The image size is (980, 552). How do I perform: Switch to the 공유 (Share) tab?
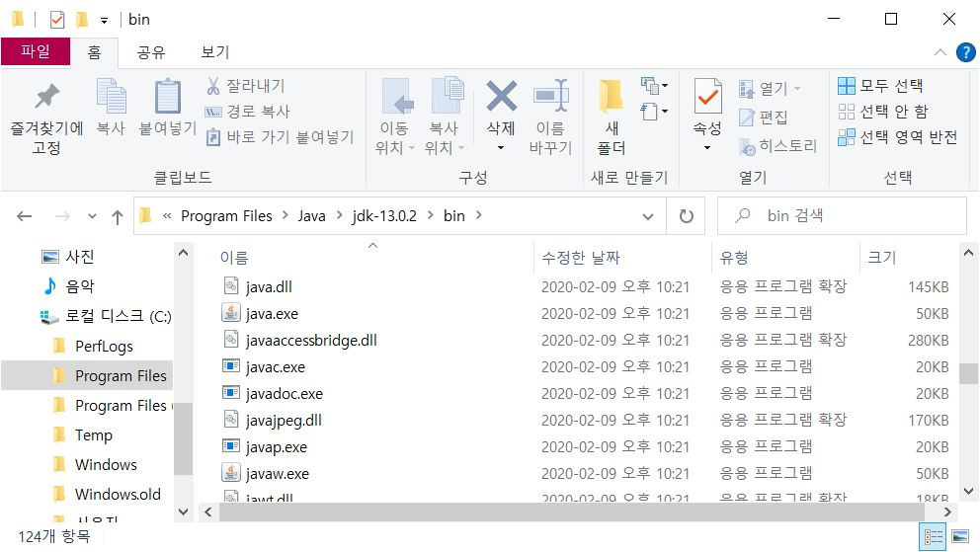point(151,52)
